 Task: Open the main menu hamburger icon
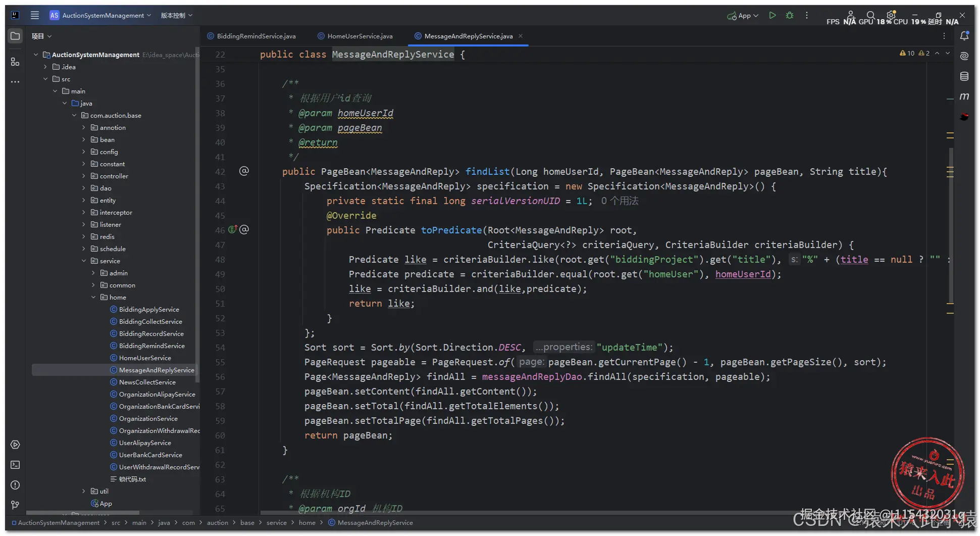(35, 15)
